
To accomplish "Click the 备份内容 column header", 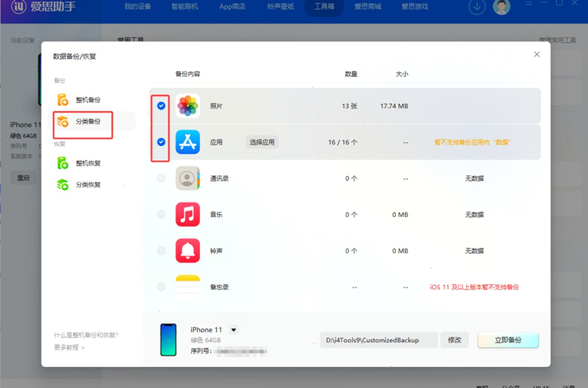I will [x=188, y=74].
